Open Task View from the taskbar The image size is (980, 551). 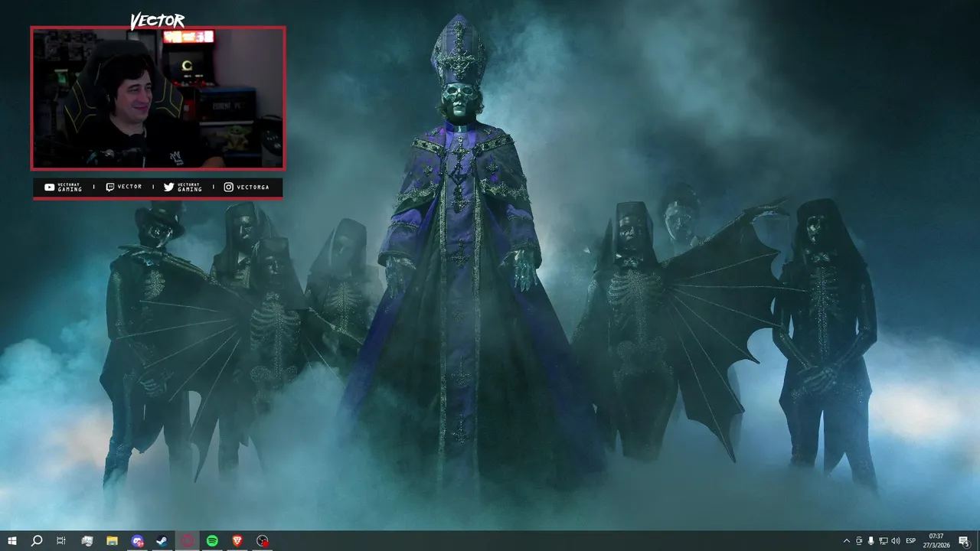point(61,541)
